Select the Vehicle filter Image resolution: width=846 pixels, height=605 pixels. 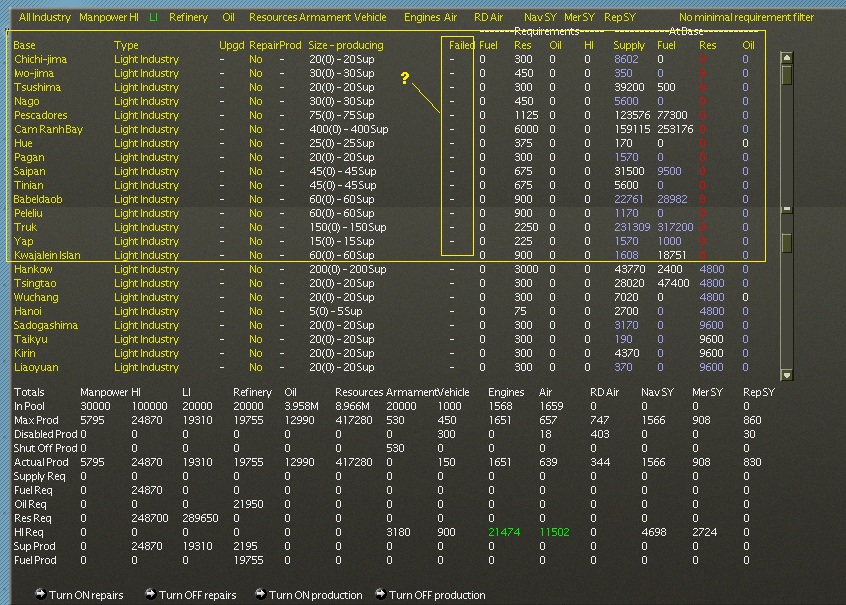370,17
